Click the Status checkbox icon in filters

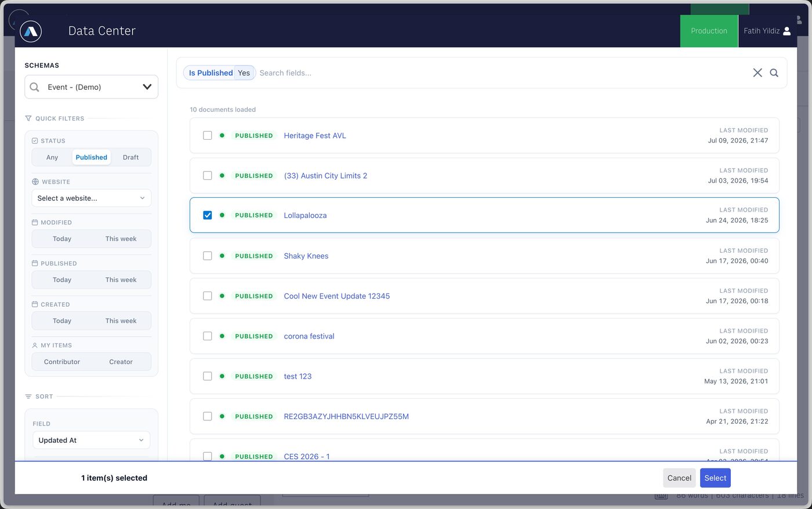click(x=35, y=141)
